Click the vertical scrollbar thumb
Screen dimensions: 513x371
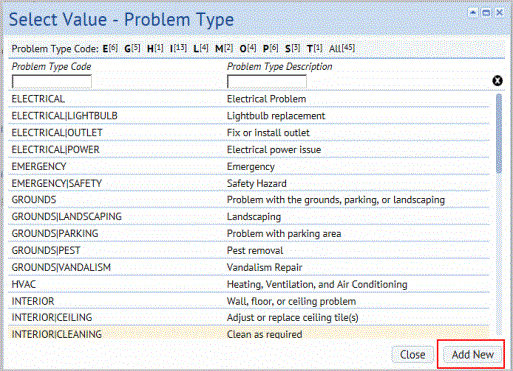[x=499, y=133]
